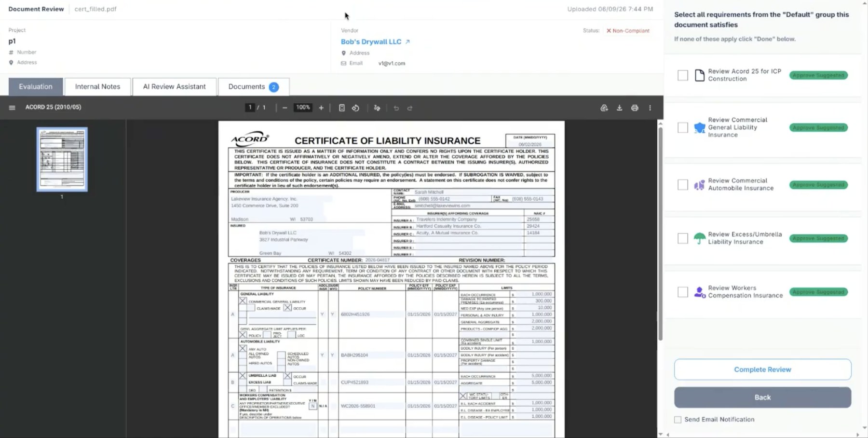
Task: Check Review Acord 25 for ICP Construction
Action: 683,75
